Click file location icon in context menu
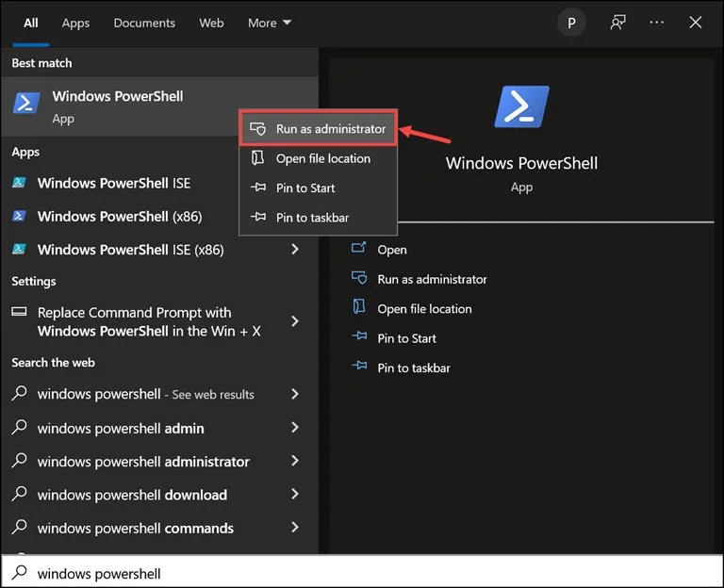 point(257,158)
